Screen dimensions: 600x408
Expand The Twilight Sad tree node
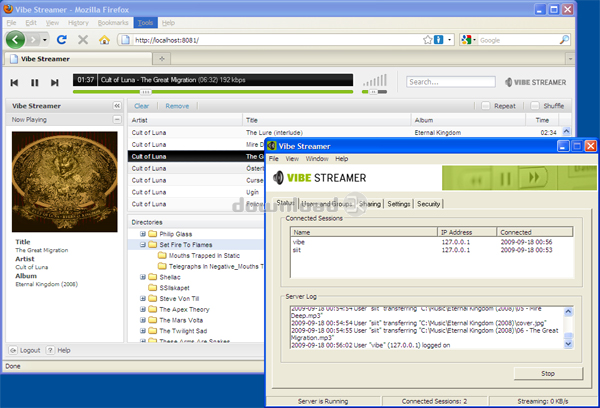(143, 331)
